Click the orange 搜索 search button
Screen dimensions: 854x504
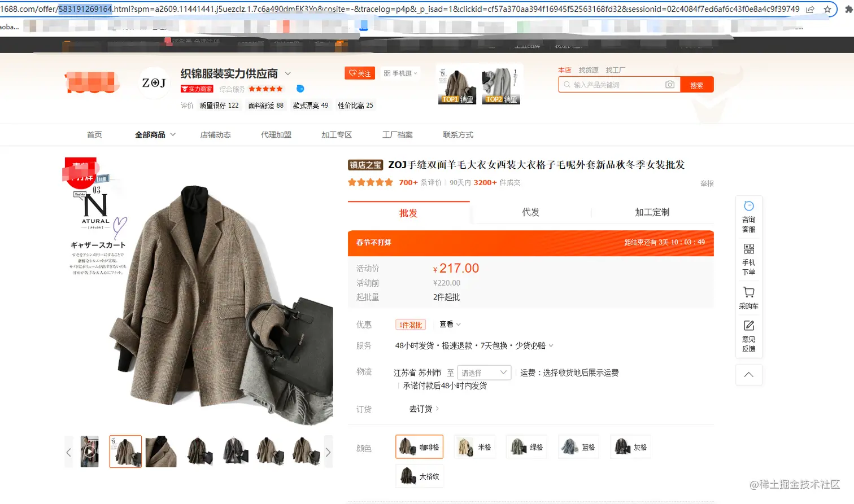(x=697, y=85)
